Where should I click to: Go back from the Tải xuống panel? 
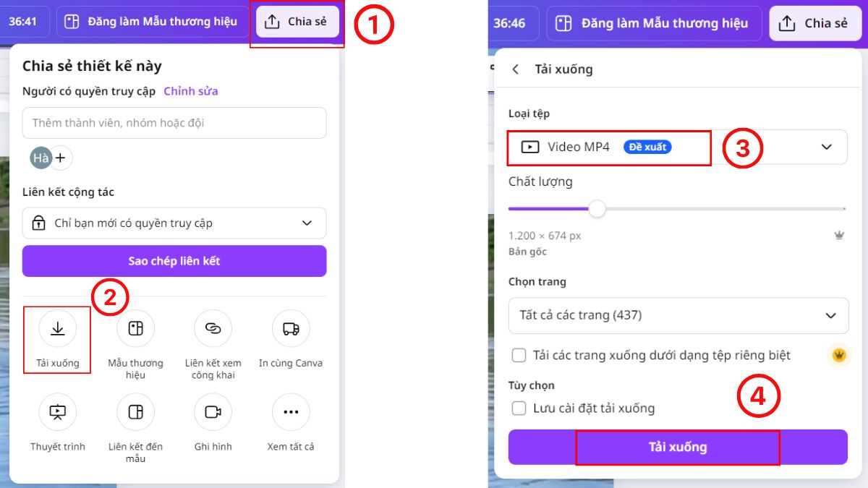pyautogui.click(x=516, y=69)
